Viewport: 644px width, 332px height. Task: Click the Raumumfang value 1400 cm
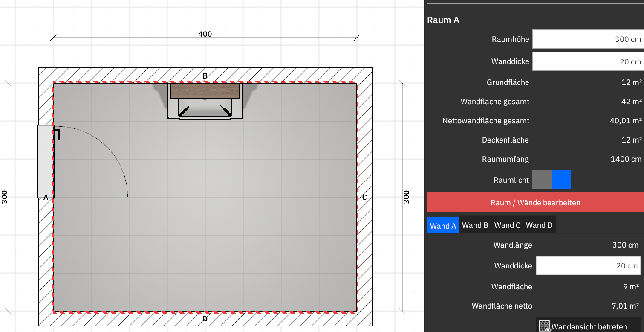tap(626, 159)
